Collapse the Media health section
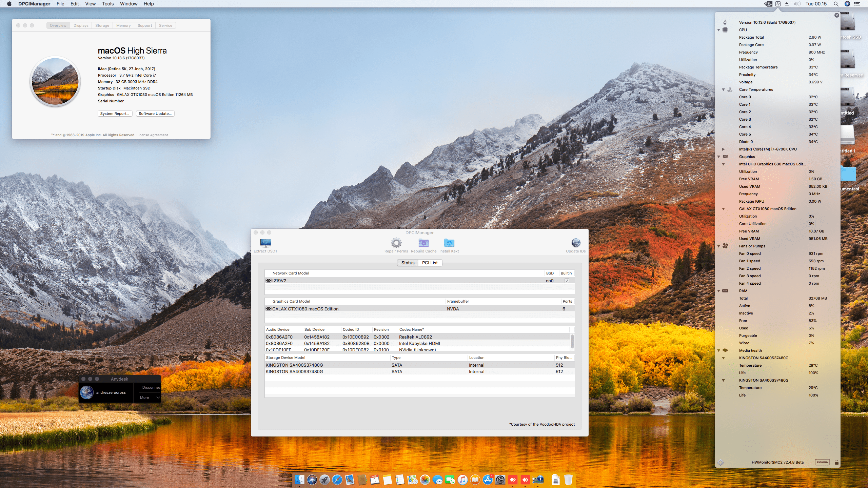Viewport: 868px width, 488px height. pos(718,350)
